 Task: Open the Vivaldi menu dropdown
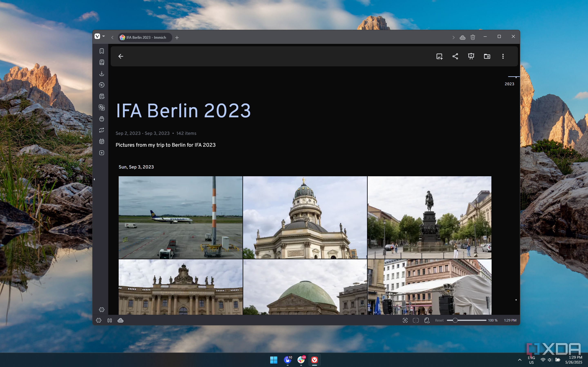[x=100, y=36]
